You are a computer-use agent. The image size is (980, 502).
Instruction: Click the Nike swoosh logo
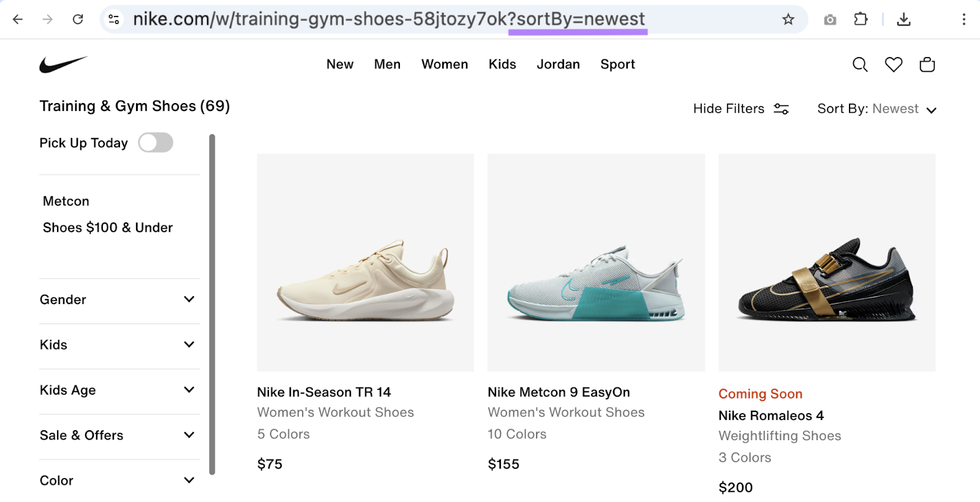63,63
